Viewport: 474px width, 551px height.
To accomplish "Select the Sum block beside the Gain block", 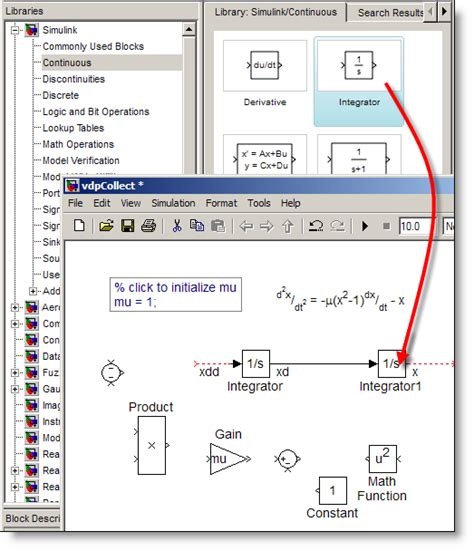I will tap(287, 459).
